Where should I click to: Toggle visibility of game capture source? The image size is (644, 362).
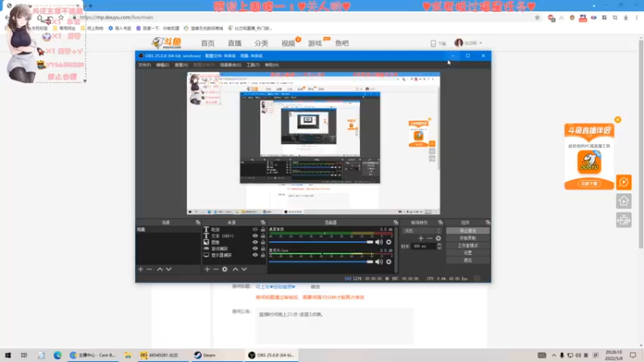(255, 249)
